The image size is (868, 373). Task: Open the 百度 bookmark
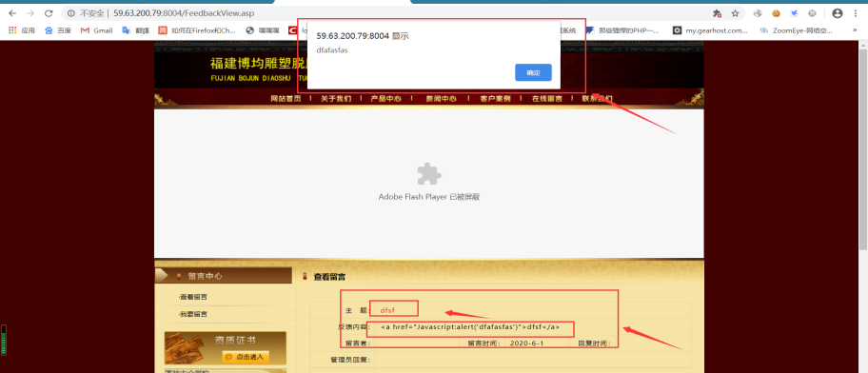click(58, 30)
